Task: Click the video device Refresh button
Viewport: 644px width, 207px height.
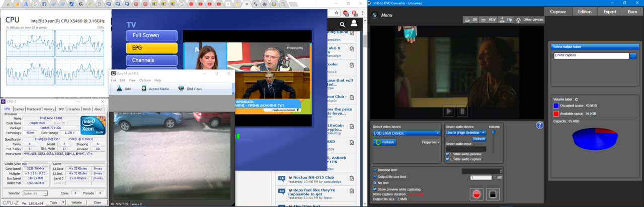Action: point(385,142)
